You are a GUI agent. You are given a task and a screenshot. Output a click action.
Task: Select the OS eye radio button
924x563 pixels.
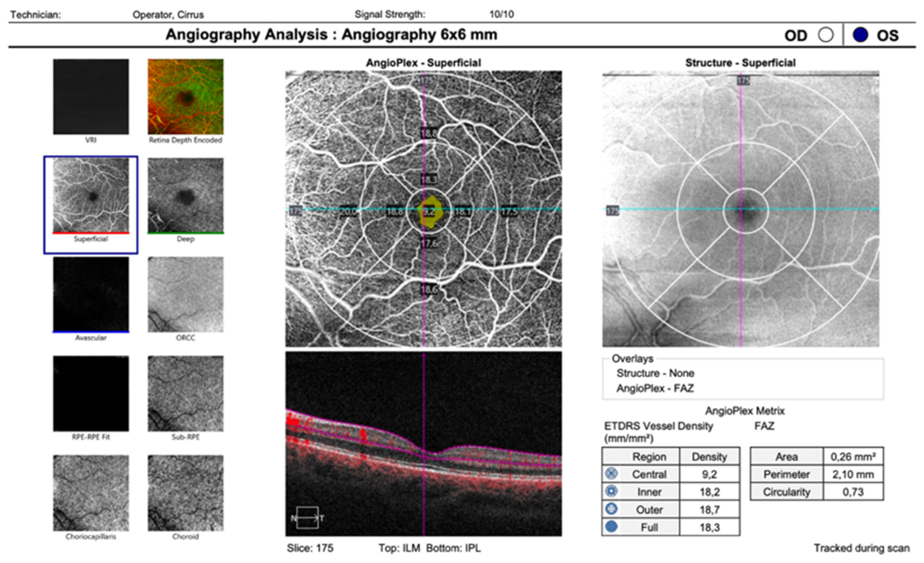[x=860, y=35]
